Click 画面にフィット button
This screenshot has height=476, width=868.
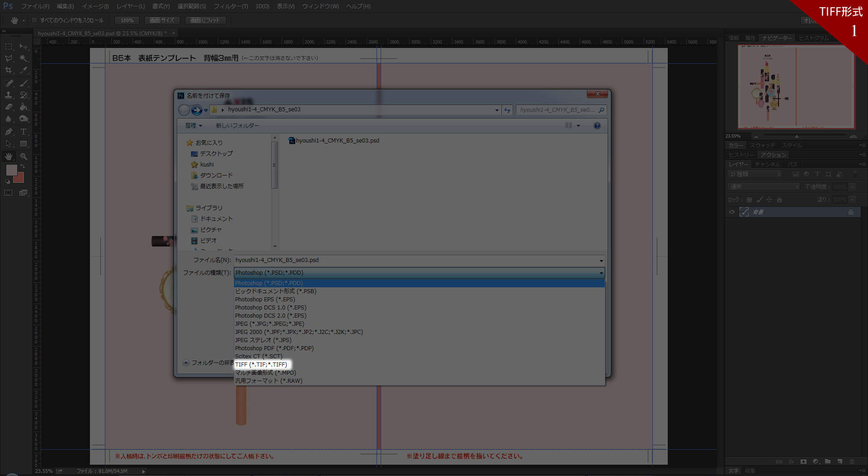(205, 20)
